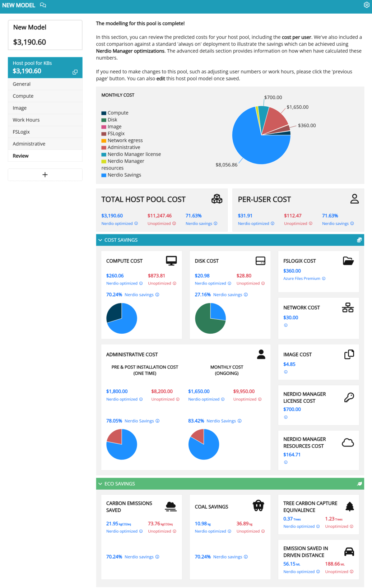This screenshot has height=588, width=372.
Task: Open the Administrative step
Action: tap(45, 144)
